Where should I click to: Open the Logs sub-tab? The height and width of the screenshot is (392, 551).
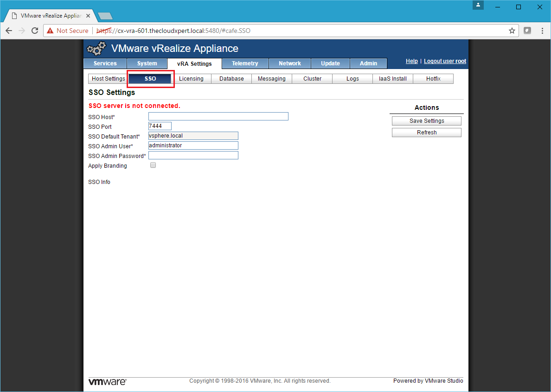click(352, 79)
